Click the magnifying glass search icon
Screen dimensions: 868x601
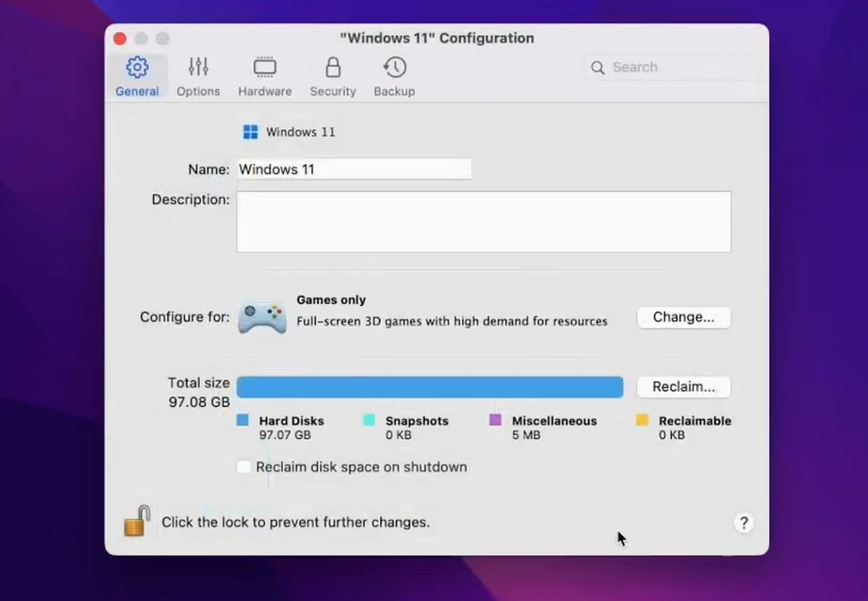(597, 68)
